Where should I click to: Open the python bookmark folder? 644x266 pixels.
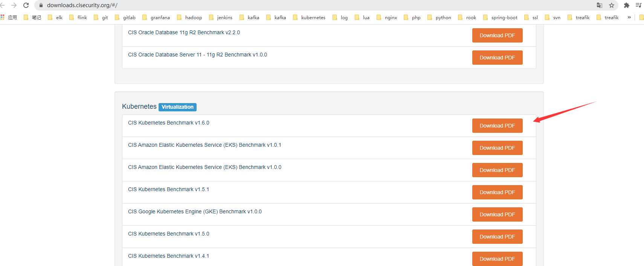click(439, 17)
